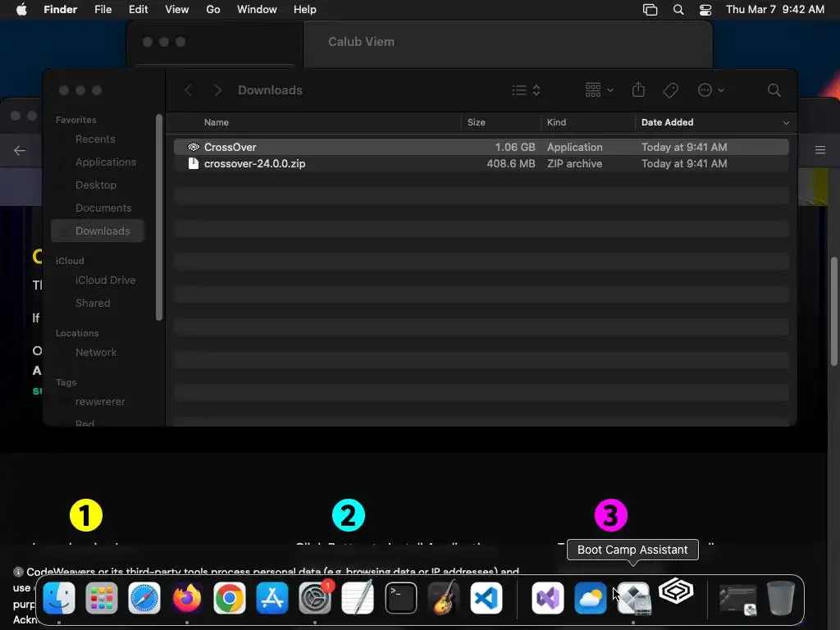
Task: Select the CrossOver application row
Action: click(481, 147)
